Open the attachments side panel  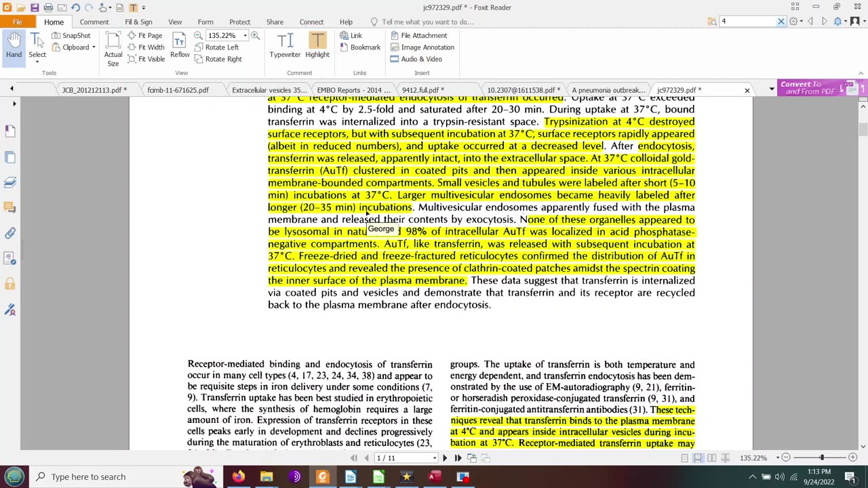point(10,233)
